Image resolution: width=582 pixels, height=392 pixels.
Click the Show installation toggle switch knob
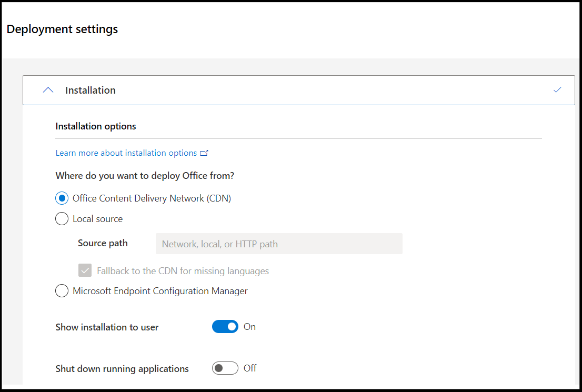[x=231, y=327]
